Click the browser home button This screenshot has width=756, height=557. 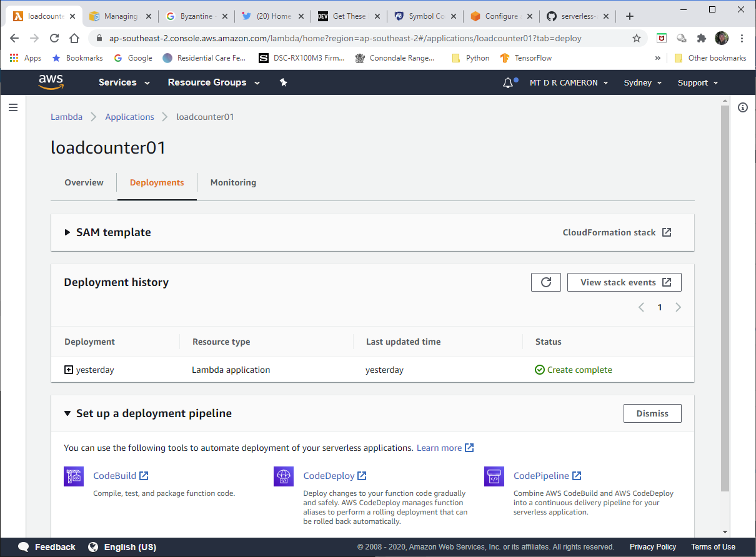74,38
